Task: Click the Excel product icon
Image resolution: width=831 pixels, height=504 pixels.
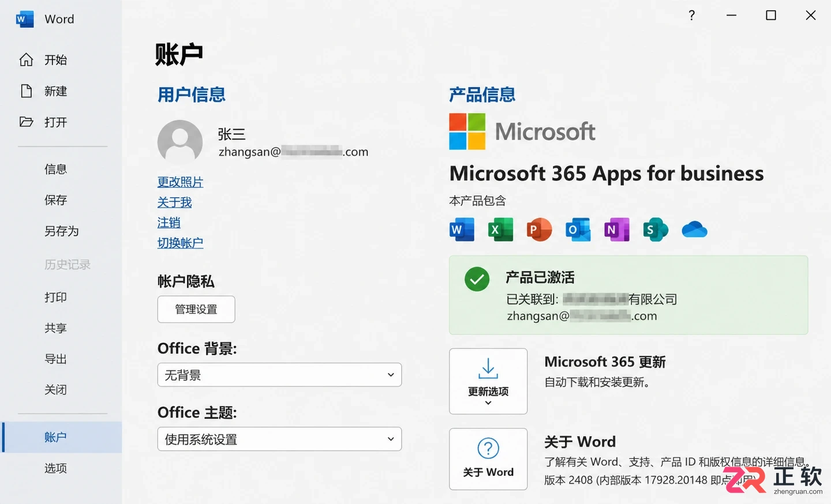Action: 500,230
